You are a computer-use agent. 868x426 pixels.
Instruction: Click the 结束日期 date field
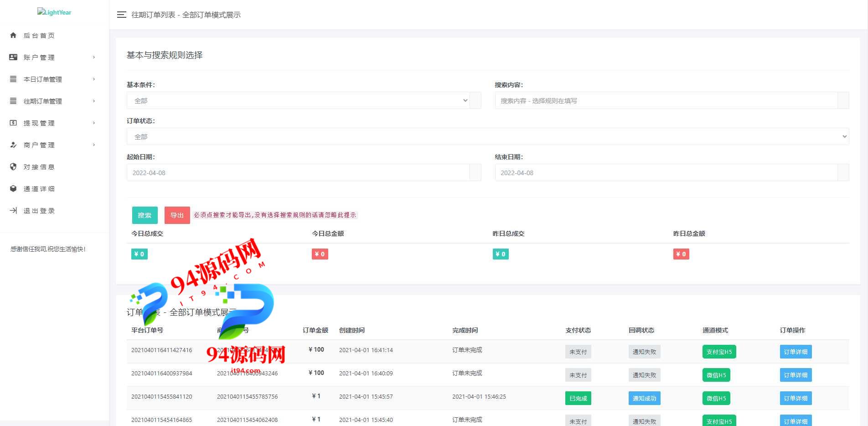pyautogui.click(x=666, y=172)
